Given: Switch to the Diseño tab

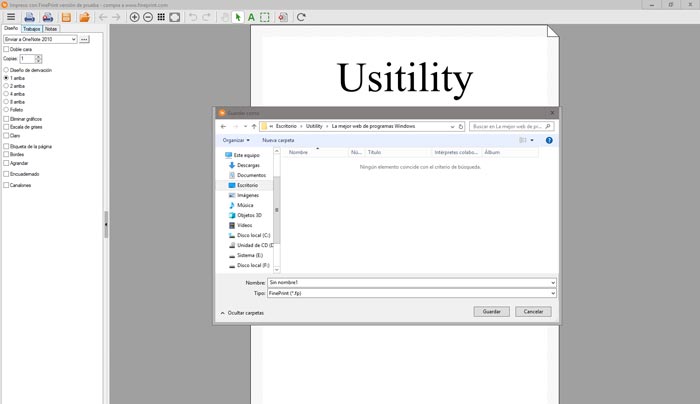Looking at the screenshot, I should coord(11,28).
